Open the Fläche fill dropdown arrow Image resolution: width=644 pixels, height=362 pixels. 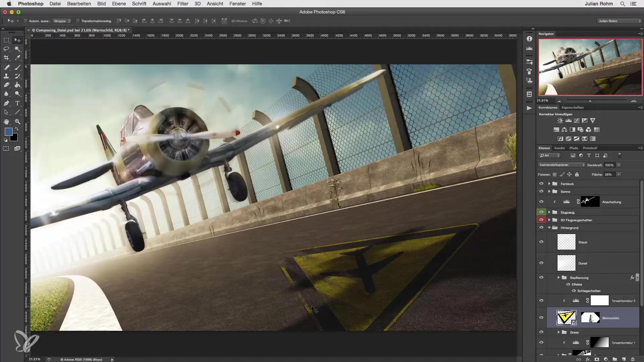pyautogui.click(x=619, y=174)
